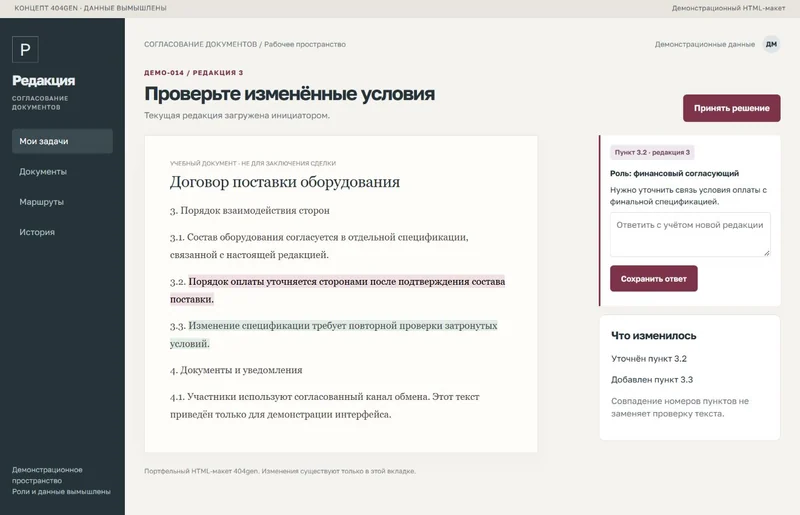Screen dimensions: 800x515
Task: Click Демонстрационный HTML-макет top bar text
Action: click(x=728, y=8)
